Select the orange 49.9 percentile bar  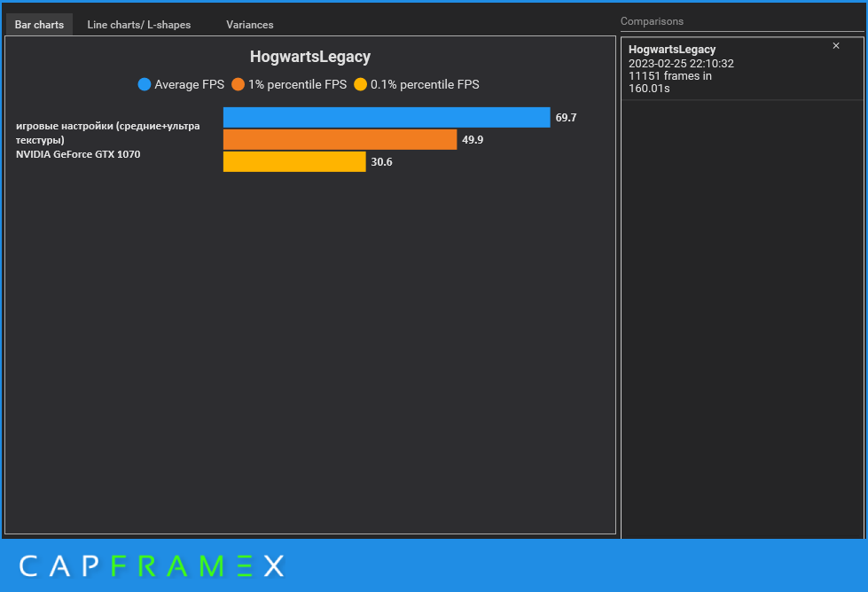340,139
